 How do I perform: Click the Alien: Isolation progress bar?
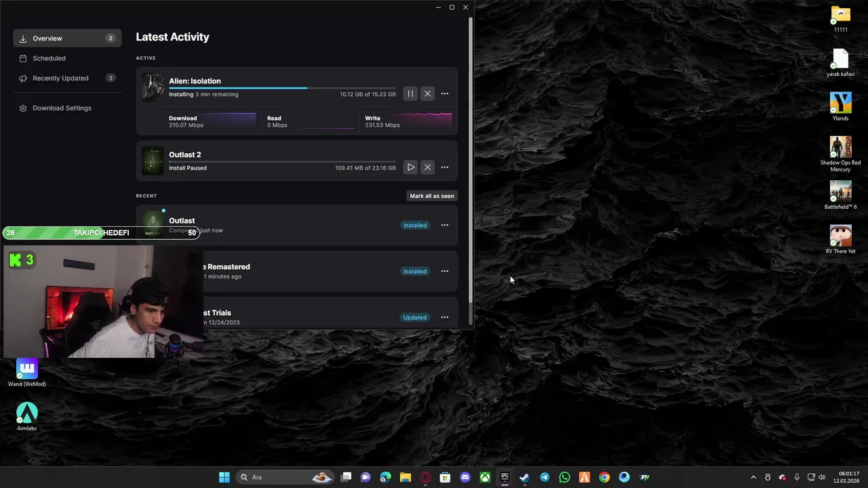point(282,88)
